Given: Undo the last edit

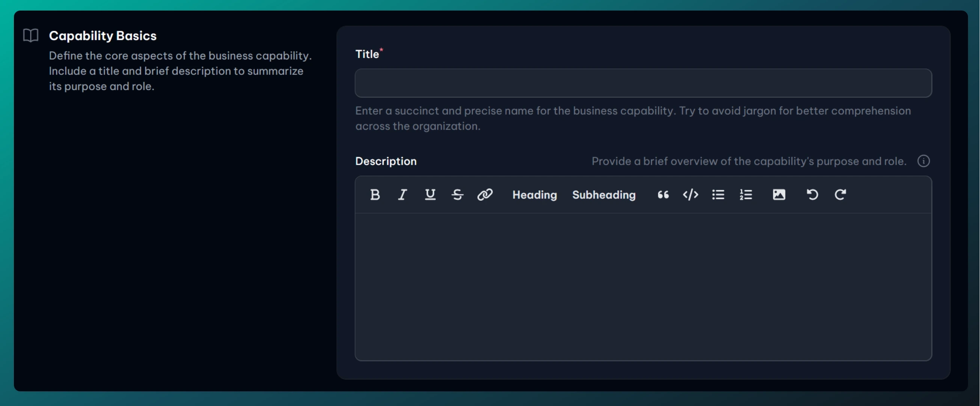Looking at the screenshot, I should click(x=812, y=195).
